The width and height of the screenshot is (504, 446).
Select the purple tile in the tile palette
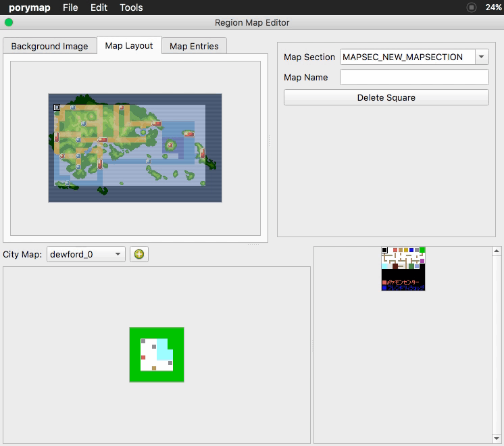422,261
